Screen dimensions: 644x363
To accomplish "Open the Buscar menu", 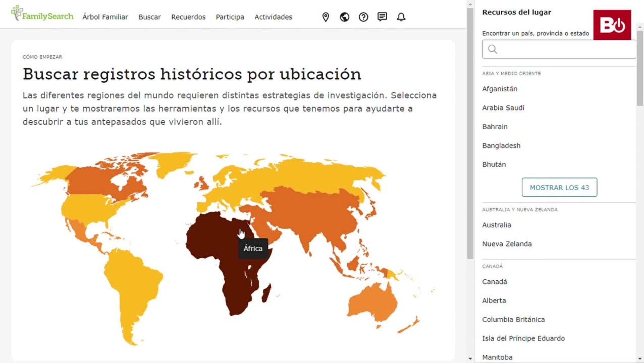I will [x=149, y=17].
